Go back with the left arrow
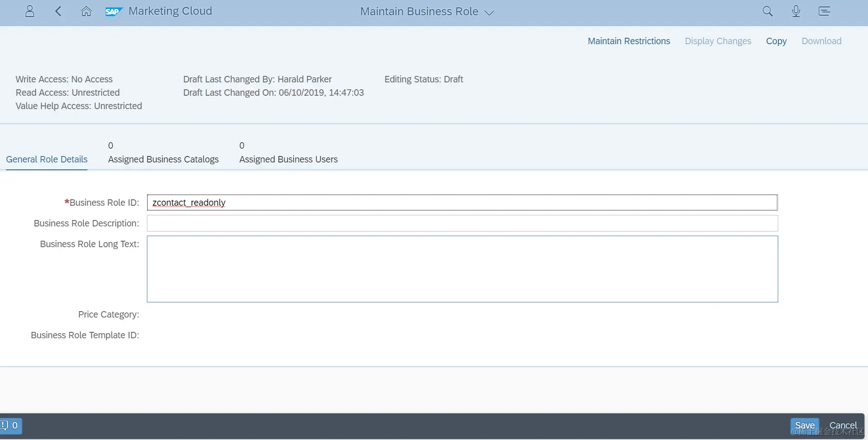 click(58, 12)
